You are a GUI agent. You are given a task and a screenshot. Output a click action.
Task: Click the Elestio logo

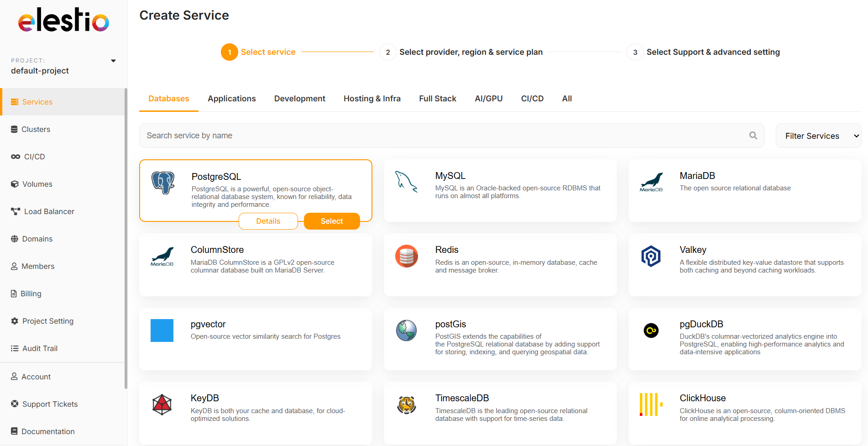point(63,20)
